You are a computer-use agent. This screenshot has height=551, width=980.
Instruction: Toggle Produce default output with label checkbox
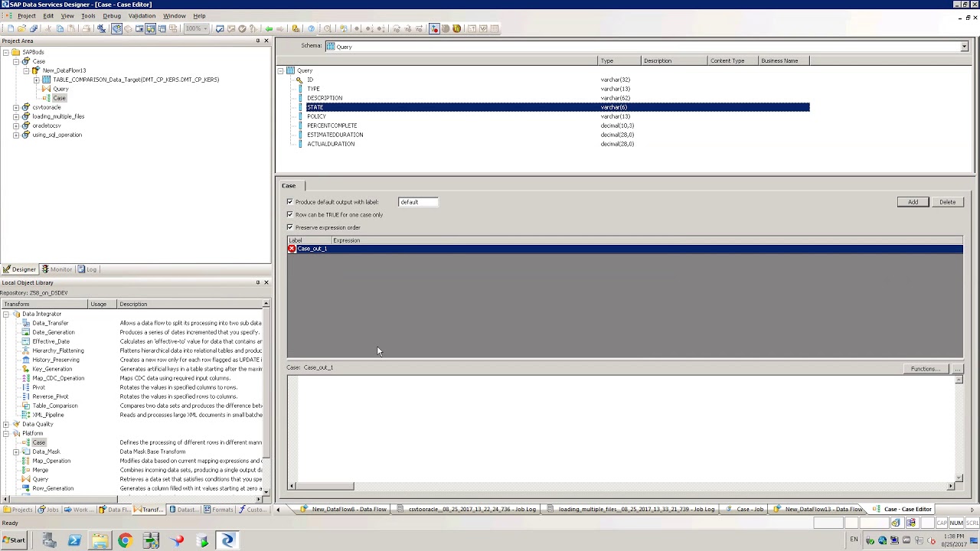coord(290,202)
